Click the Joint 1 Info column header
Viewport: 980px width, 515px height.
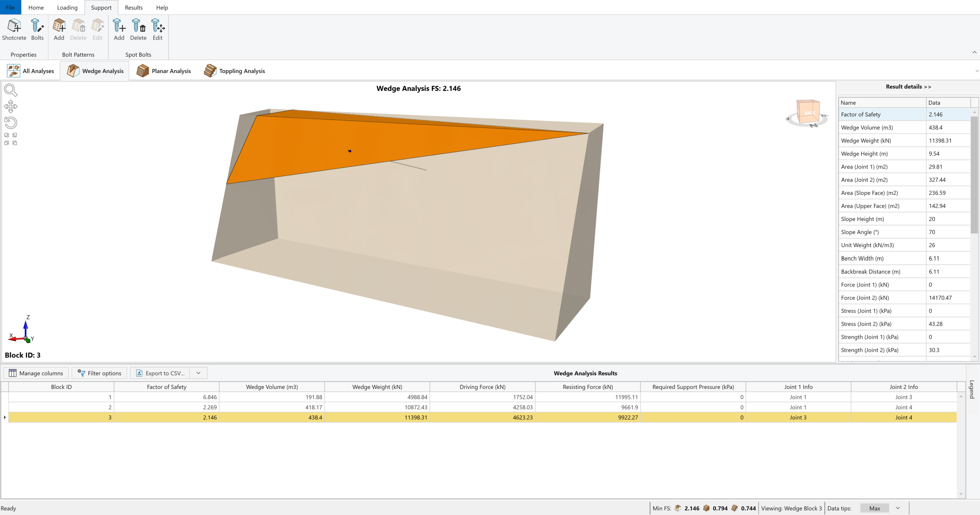(x=798, y=387)
